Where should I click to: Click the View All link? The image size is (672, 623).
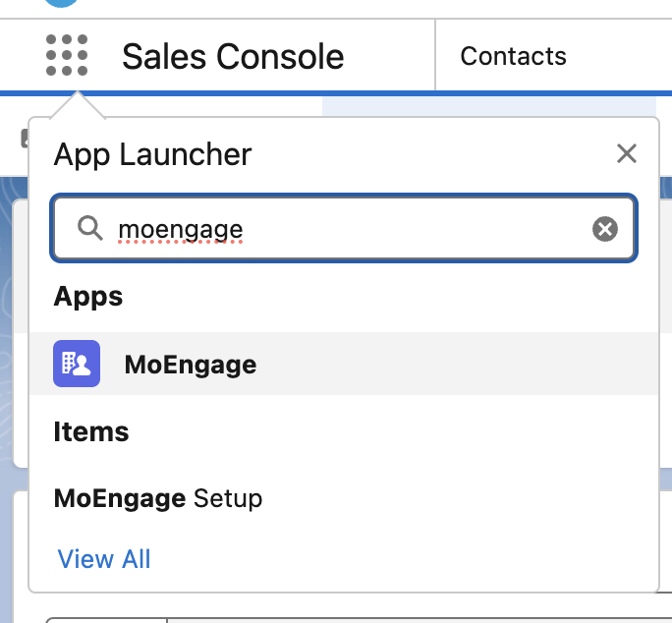pos(104,559)
